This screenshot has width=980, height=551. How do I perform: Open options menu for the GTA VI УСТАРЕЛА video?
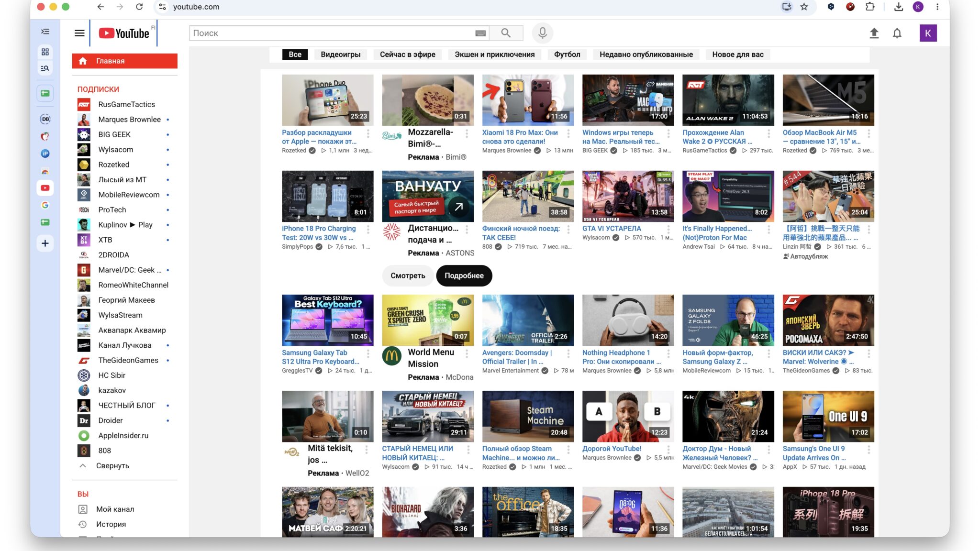point(668,230)
